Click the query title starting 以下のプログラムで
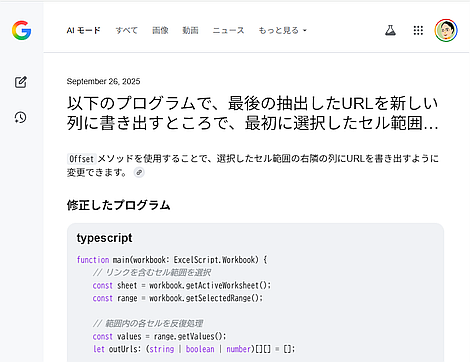 (252, 113)
